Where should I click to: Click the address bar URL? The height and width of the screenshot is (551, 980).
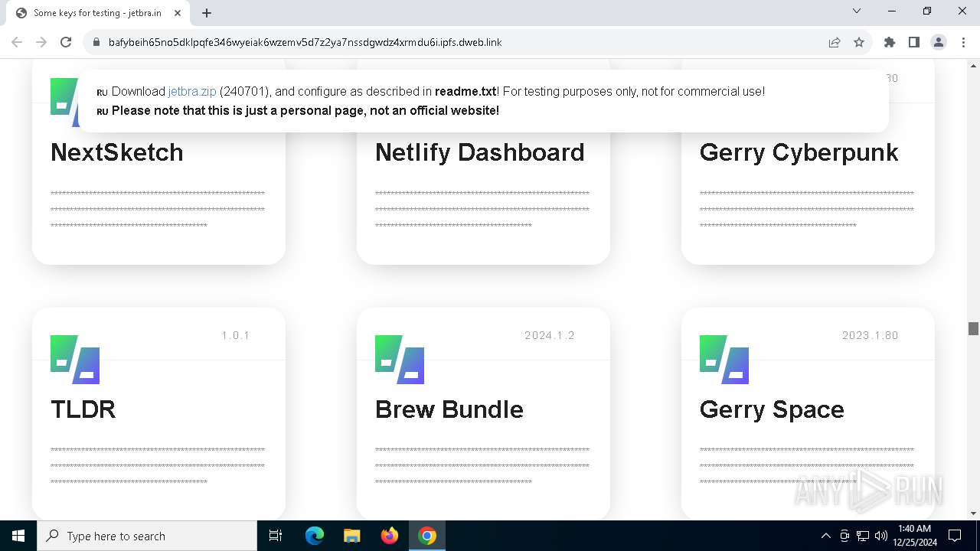coord(305,42)
